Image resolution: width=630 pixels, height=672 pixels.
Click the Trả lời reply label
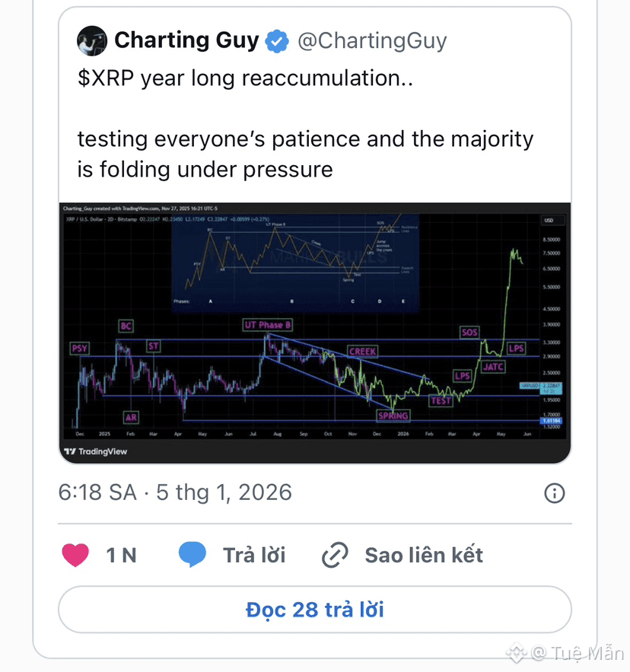pos(254,555)
